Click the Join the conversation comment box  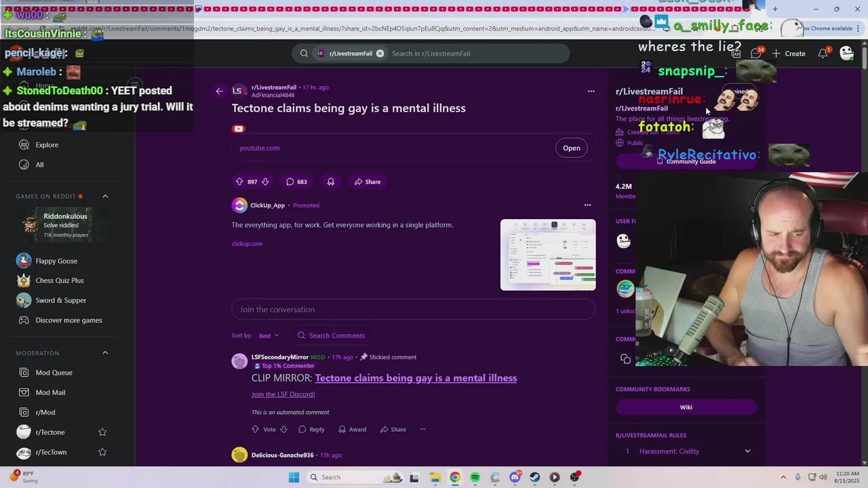click(x=414, y=309)
